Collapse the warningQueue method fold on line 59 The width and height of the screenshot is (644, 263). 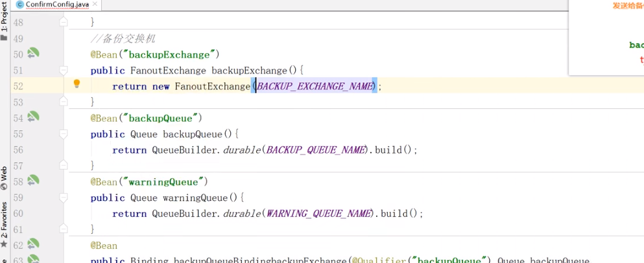tap(64, 198)
